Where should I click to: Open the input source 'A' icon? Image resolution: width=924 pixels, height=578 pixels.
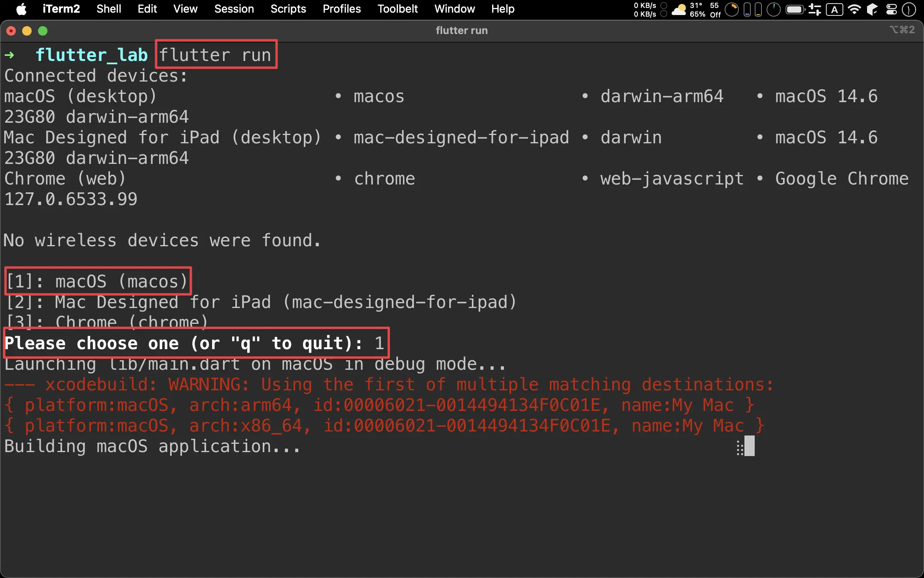point(834,10)
